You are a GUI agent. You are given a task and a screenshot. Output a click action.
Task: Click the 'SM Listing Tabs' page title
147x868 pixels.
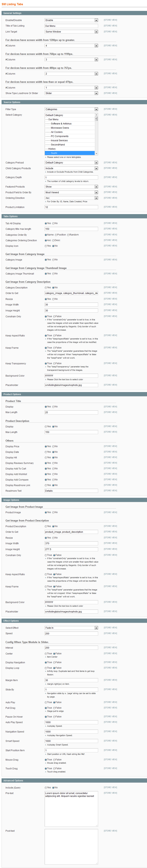pyautogui.click(x=12, y=4)
